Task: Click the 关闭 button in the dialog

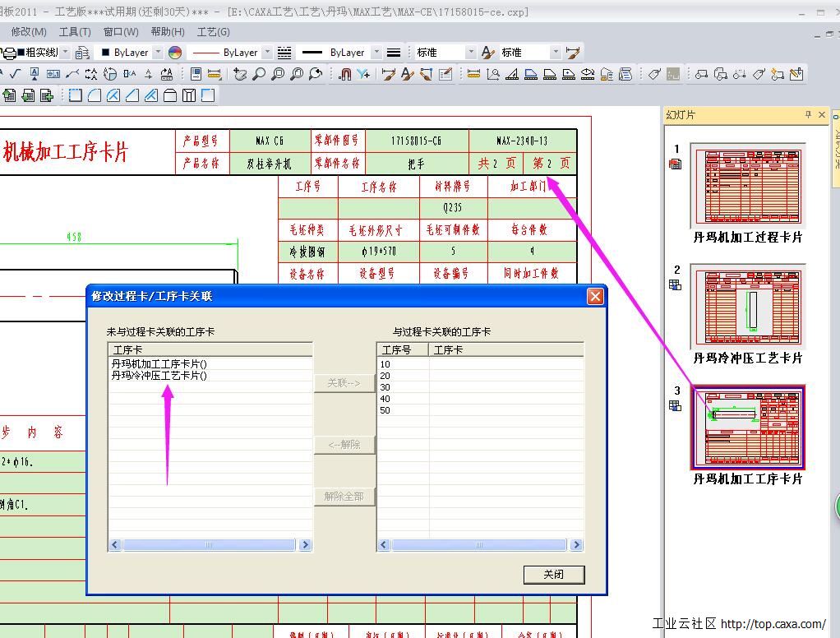Action: pos(553,574)
